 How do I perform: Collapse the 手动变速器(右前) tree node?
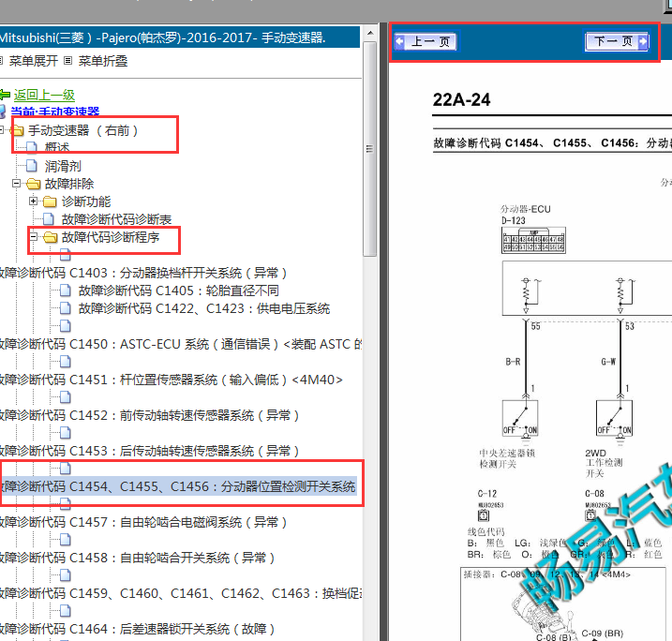(x=2, y=130)
